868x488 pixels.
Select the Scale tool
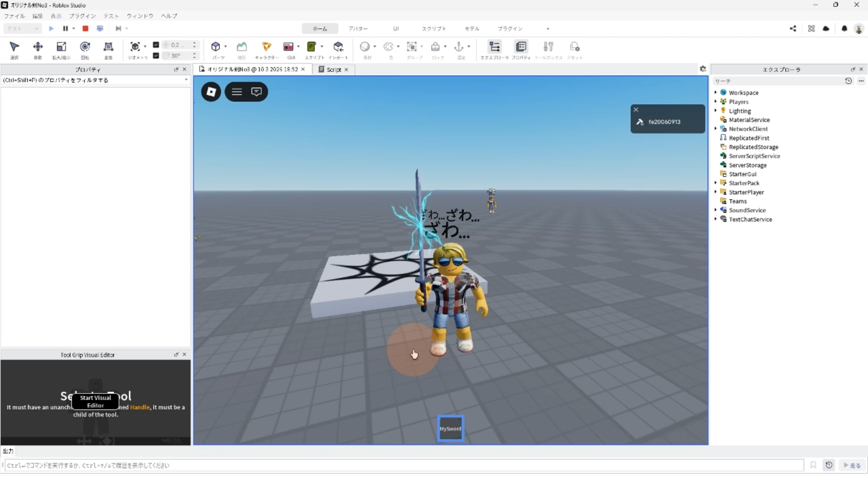pyautogui.click(x=61, y=47)
